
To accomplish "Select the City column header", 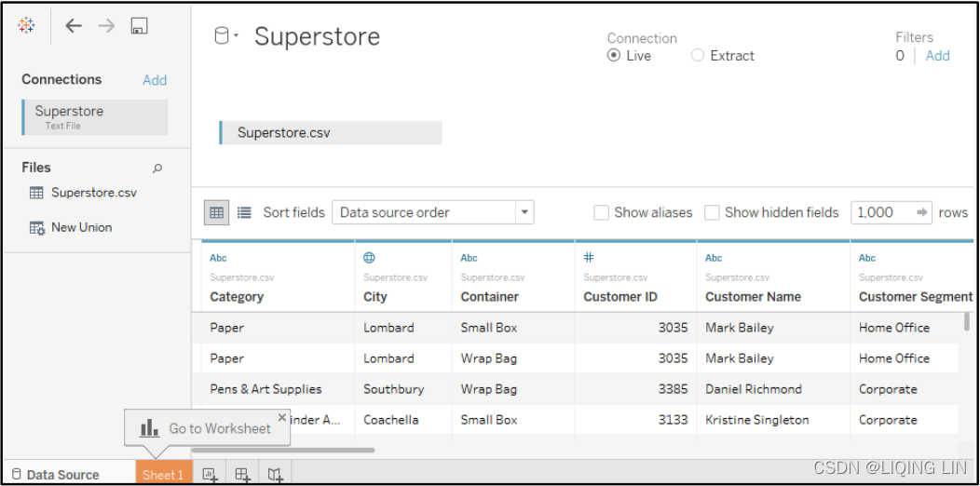I will pos(375,297).
